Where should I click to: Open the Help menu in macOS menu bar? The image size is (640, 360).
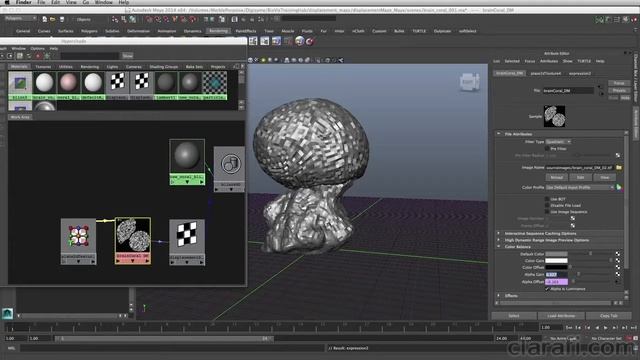[124, 2]
